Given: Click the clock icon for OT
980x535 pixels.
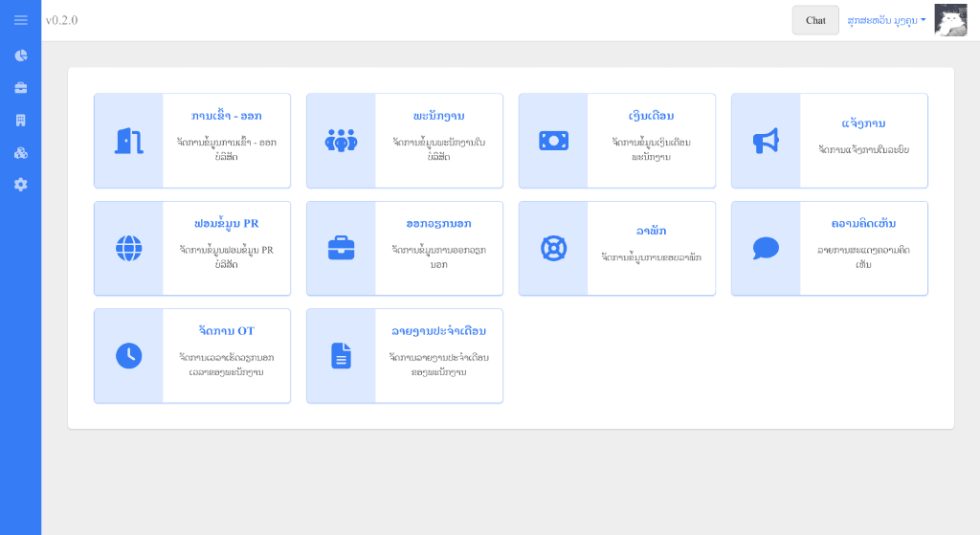Looking at the screenshot, I should pyautogui.click(x=129, y=356).
